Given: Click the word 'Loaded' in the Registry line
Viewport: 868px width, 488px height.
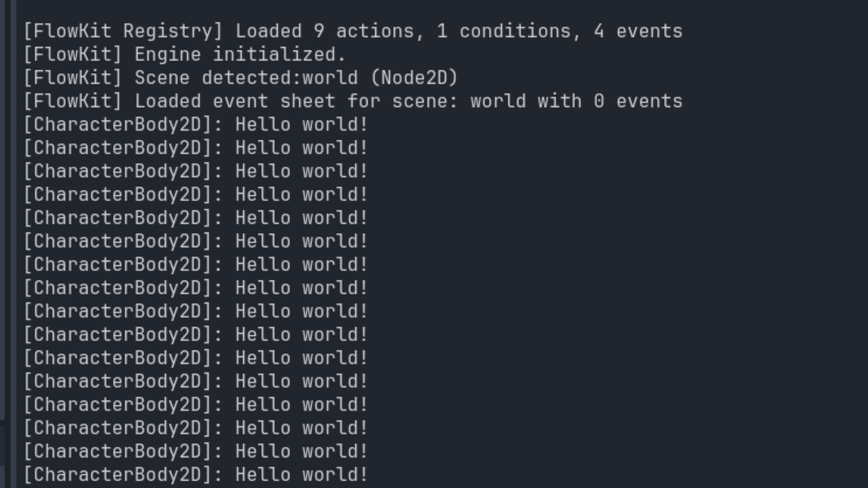Looking at the screenshot, I should point(269,31).
